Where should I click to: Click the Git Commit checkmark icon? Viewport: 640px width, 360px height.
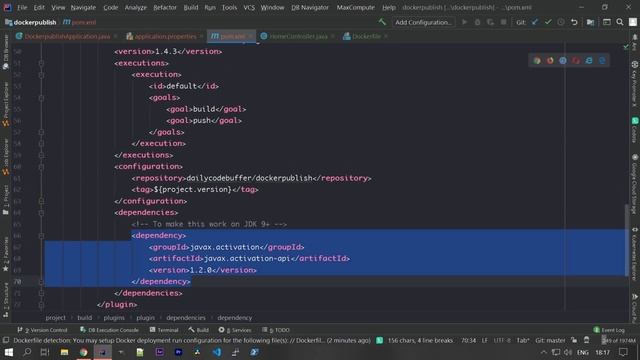coord(548,22)
